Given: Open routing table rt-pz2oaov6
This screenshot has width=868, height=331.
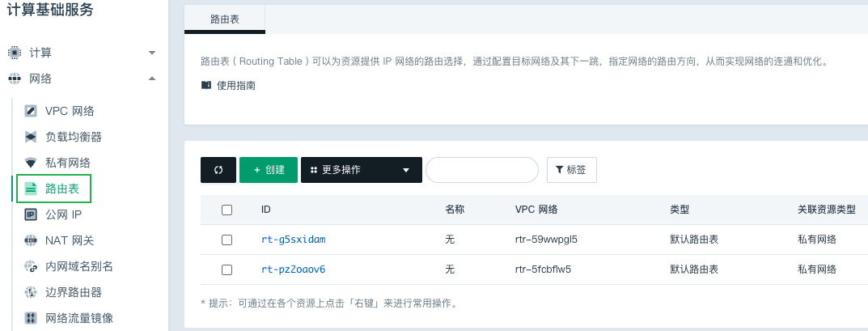Looking at the screenshot, I should [294, 269].
